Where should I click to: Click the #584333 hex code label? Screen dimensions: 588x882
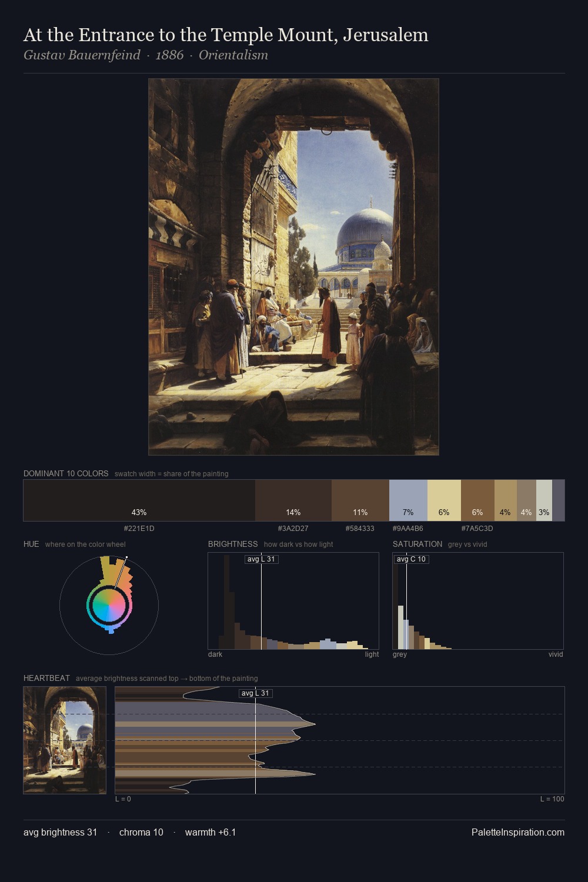point(360,529)
